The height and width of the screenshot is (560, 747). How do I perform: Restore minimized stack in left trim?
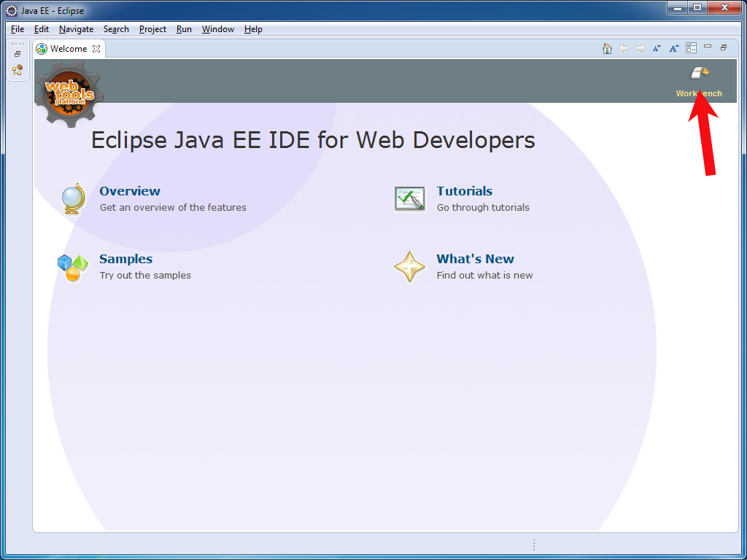(18, 54)
